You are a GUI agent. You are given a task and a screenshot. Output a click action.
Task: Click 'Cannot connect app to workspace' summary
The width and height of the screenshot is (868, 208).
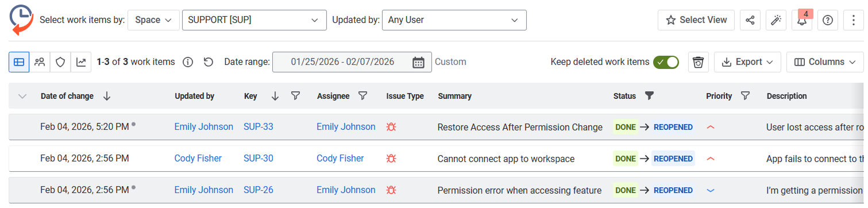tap(506, 159)
